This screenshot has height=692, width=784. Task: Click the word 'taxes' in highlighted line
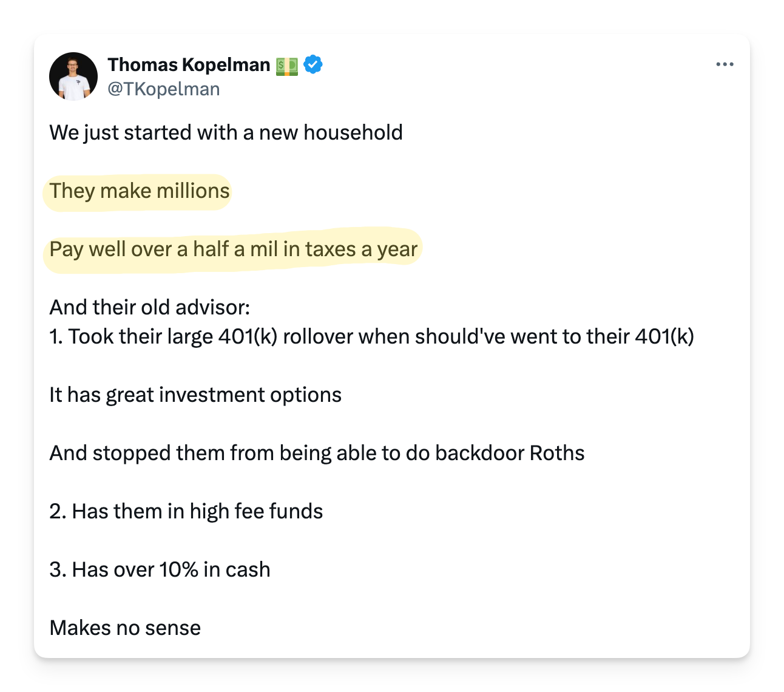tap(331, 249)
